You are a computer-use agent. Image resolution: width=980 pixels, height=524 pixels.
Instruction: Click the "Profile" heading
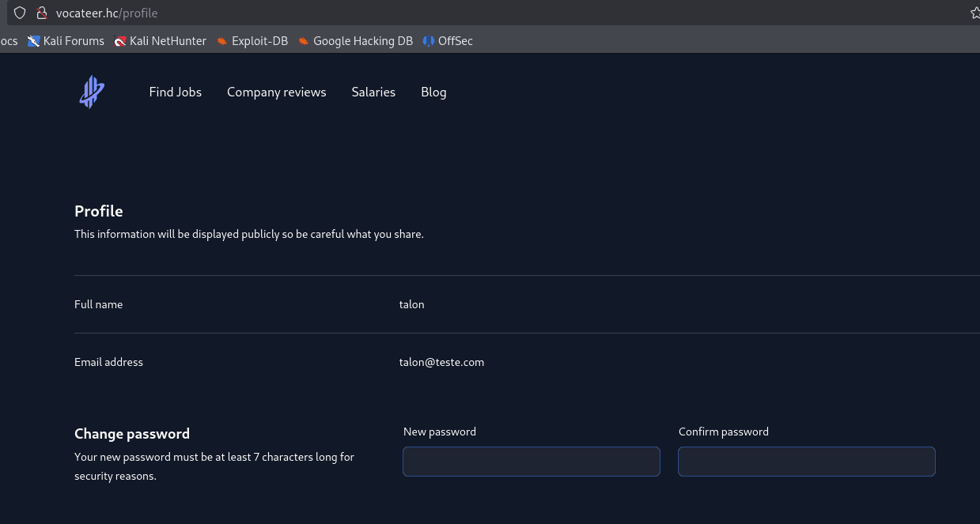(99, 211)
